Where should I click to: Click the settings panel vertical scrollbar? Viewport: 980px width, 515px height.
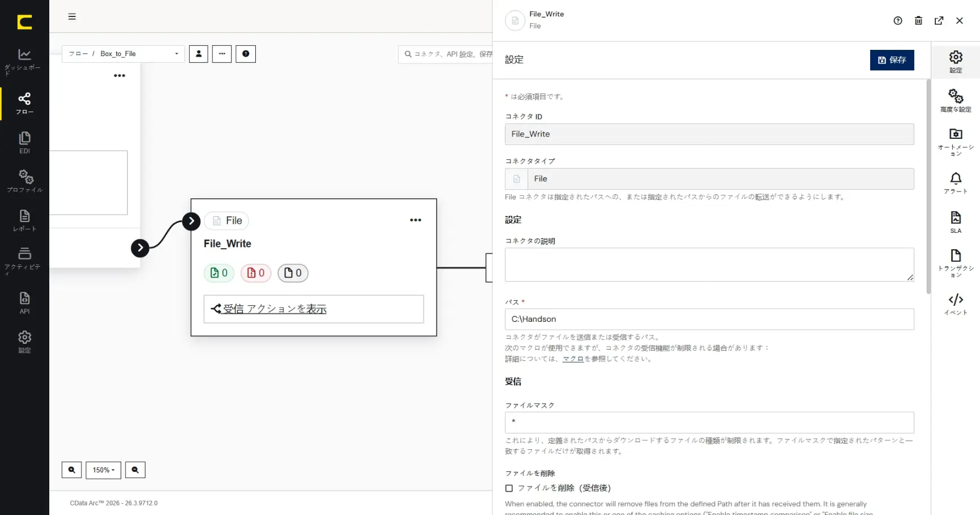[928, 187]
